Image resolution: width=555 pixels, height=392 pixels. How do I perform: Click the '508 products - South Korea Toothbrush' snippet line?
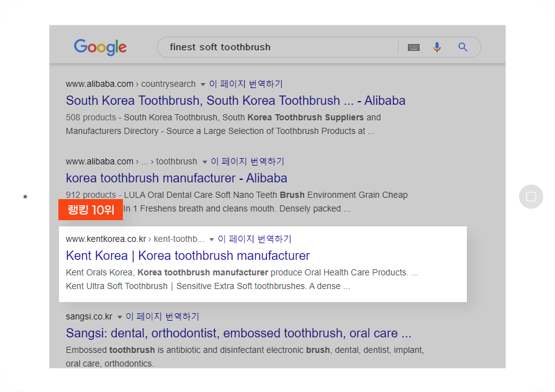tap(223, 117)
